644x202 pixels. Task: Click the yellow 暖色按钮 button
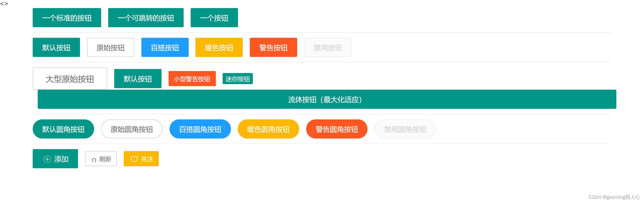click(219, 47)
